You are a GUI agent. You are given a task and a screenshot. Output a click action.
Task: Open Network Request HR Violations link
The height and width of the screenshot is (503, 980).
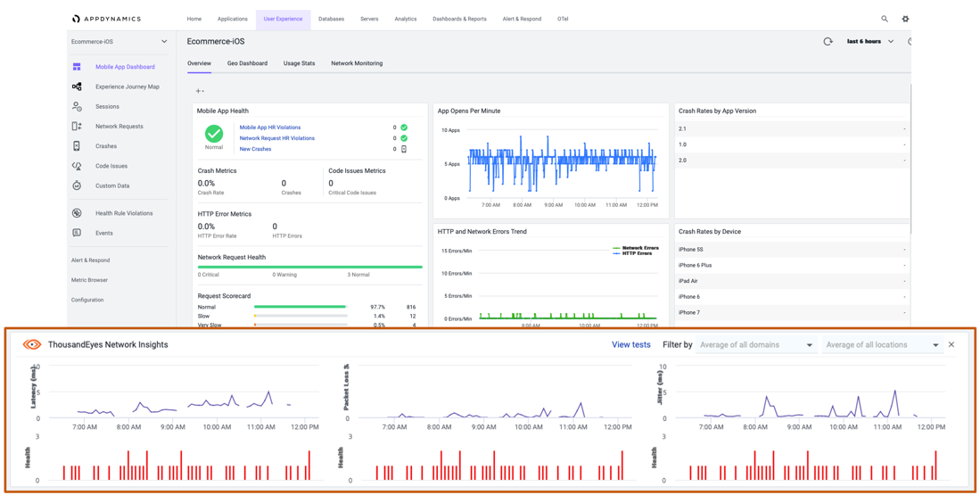pyautogui.click(x=276, y=138)
